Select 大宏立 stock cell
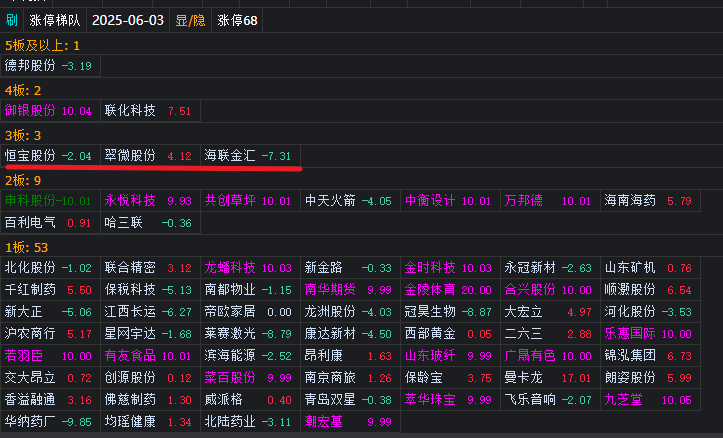723x438 pixels. (x=551, y=312)
